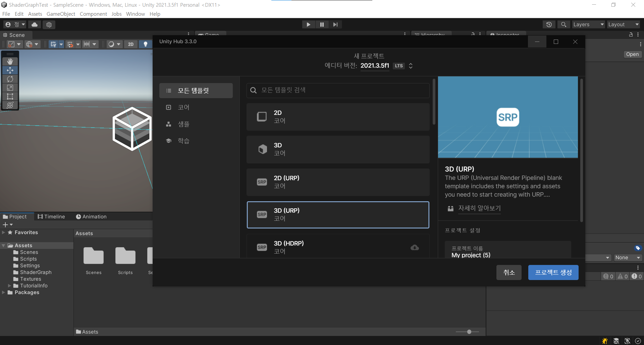The width and height of the screenshot is (644, 345).
Task: Select the Transform tool in Scene view
Action: coord(10,105)
